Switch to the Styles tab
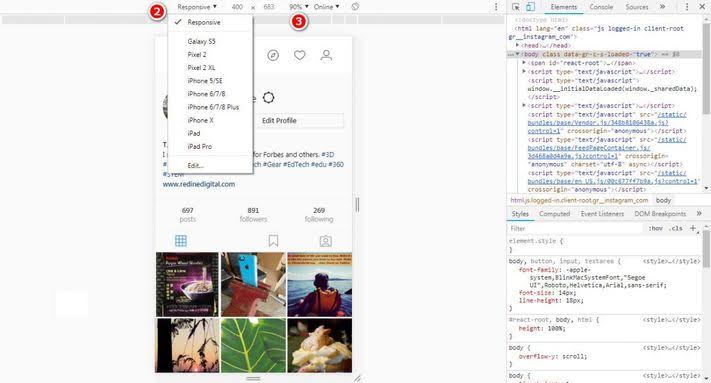711x383 pixels. click(520, 213)
